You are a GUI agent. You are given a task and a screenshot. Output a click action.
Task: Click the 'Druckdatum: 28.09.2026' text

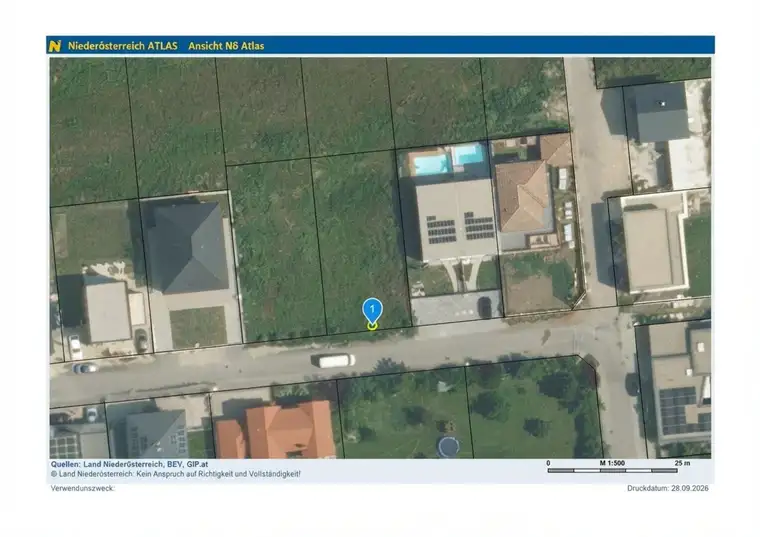[668, 489]
